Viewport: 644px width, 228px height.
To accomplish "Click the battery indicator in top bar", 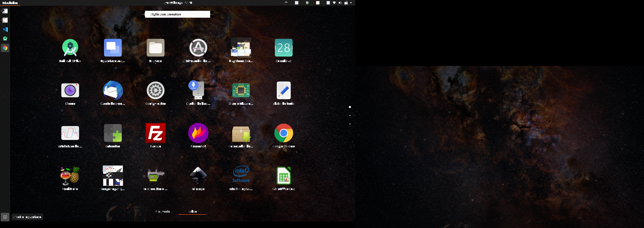I will coord(346,3).
